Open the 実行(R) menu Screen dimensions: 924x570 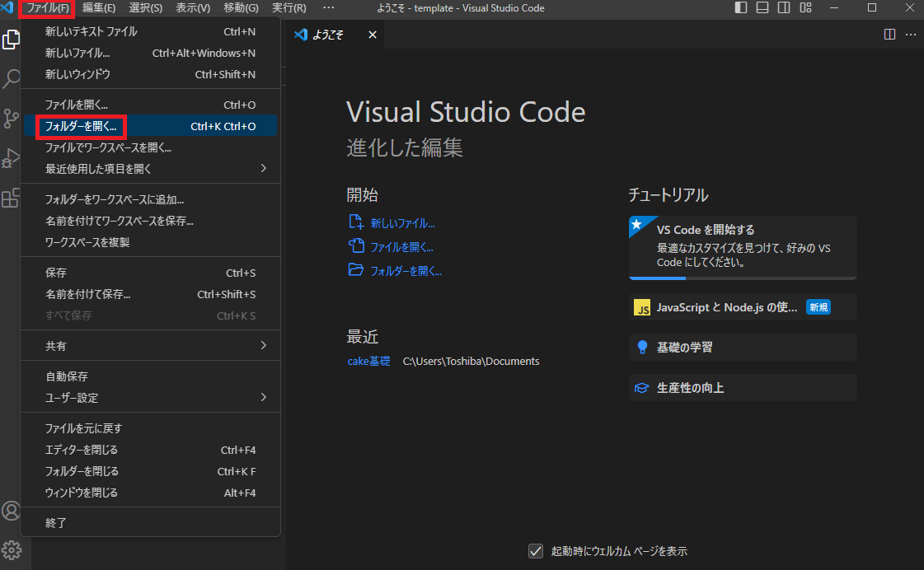[288, 8]
